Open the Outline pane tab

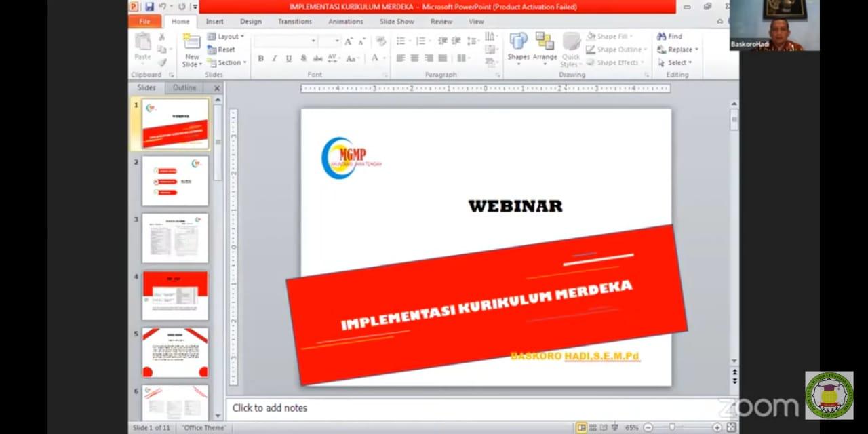coord(184,87)
